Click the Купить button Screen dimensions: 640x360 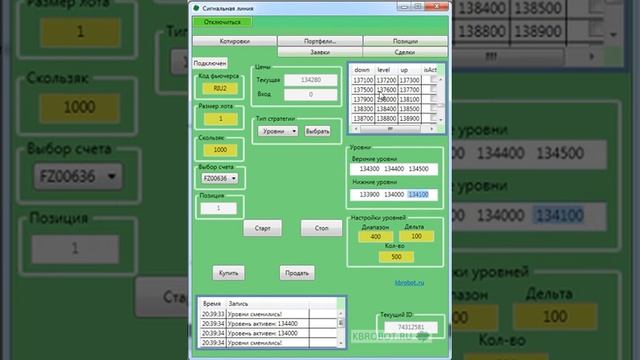pos(229,273)
